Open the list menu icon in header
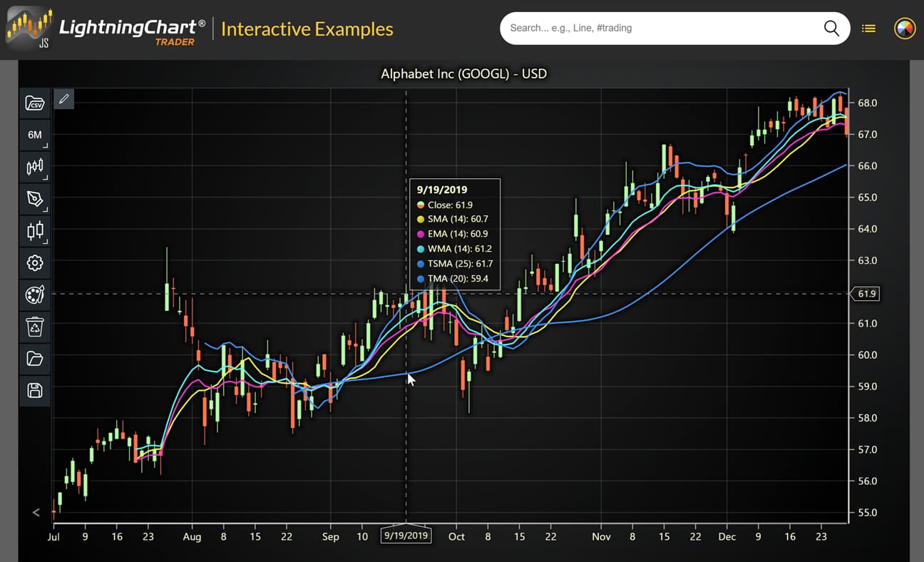The width and height of the screenshot is (924, 562). pyautogui.click(x=868, y=29)
